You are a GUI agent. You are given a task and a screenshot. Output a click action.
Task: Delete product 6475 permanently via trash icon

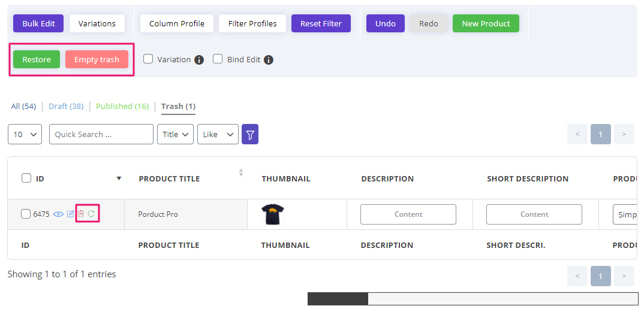(x=81, y=214)
